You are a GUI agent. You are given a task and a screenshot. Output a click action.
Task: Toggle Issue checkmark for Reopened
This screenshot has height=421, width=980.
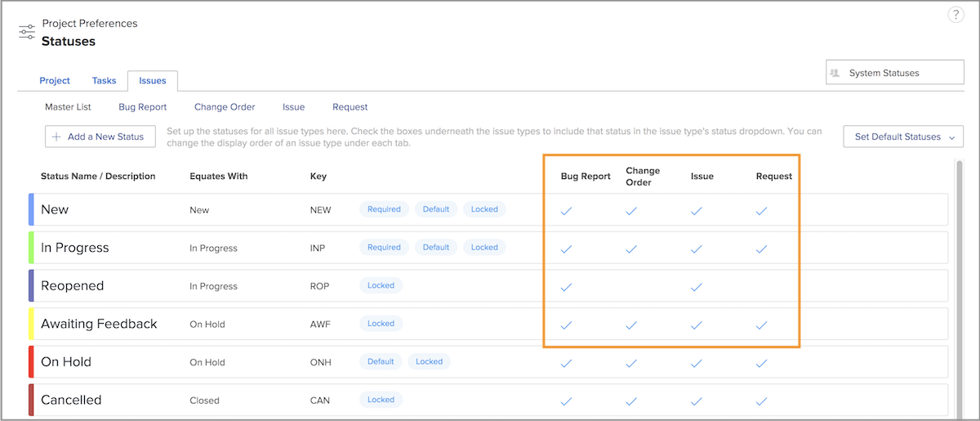[696, 287]
